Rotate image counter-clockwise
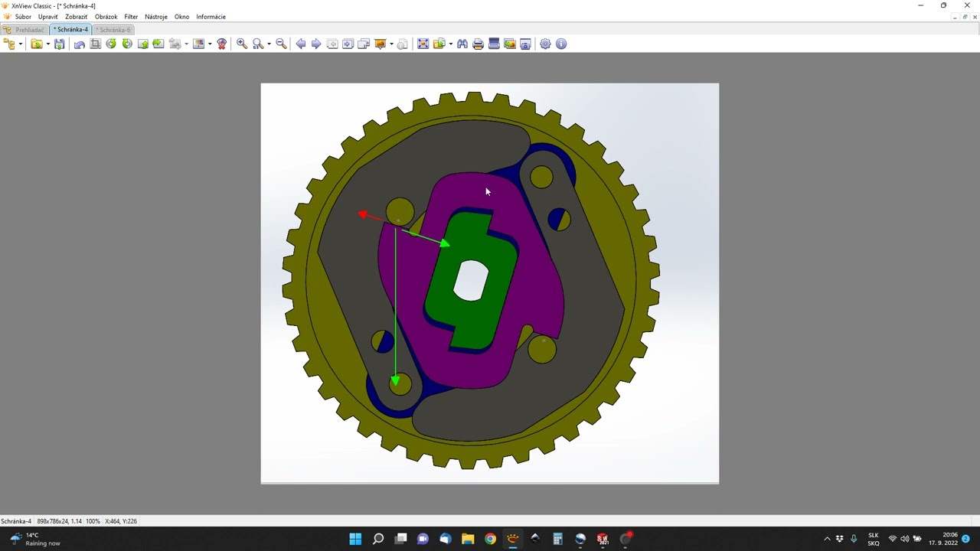The width and height of the screenshot is (980, 551). [x=111, y=44]
